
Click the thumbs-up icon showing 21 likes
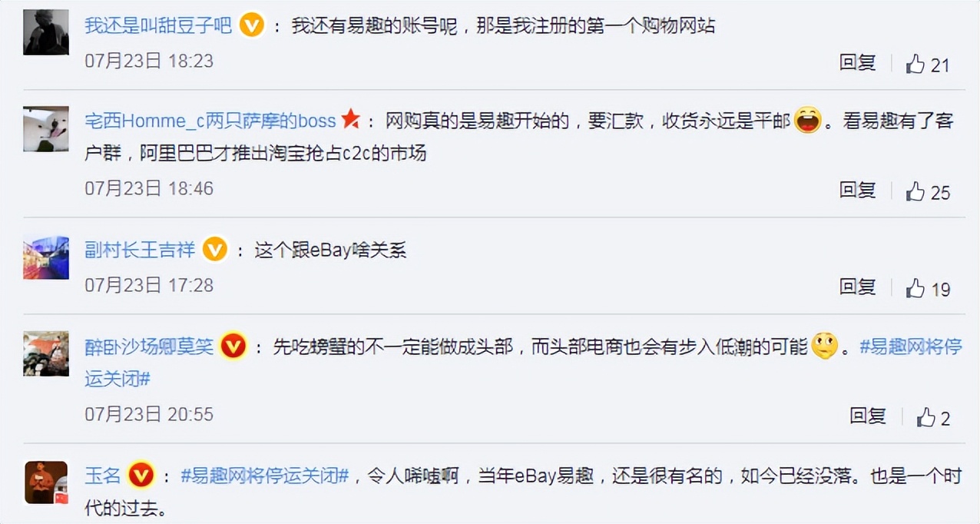(x=915, y=63)
